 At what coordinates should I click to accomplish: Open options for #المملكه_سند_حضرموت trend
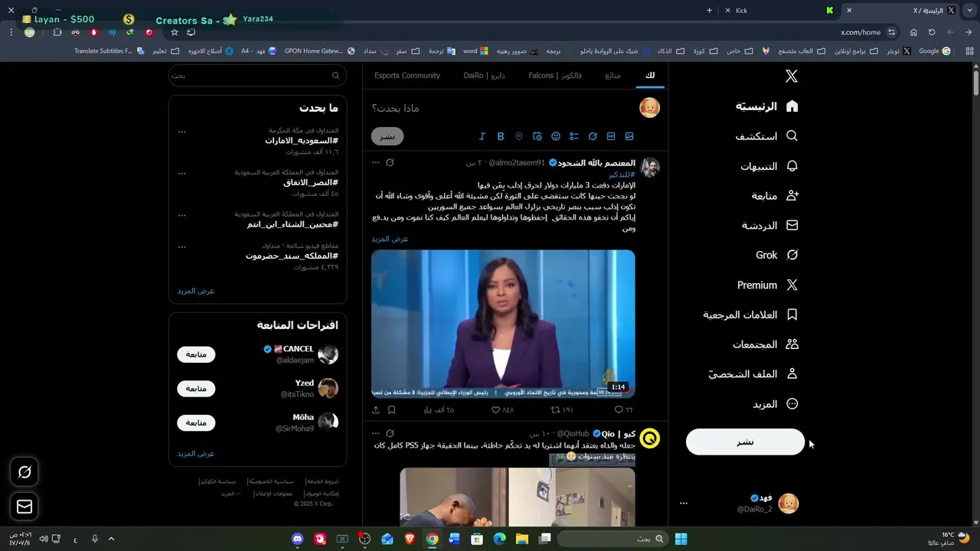tap(181, 246)
